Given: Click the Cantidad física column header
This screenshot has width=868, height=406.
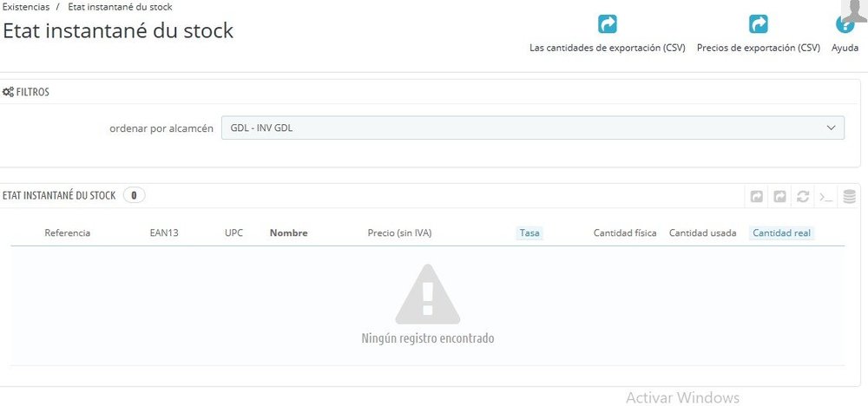Looking at the screenshot, I should [625, 232].
